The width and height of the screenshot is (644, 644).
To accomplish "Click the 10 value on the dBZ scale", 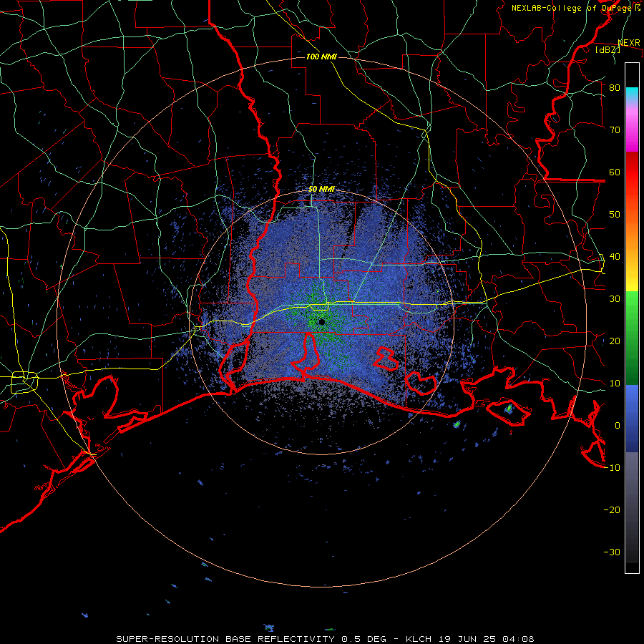I will pos(615,384).
